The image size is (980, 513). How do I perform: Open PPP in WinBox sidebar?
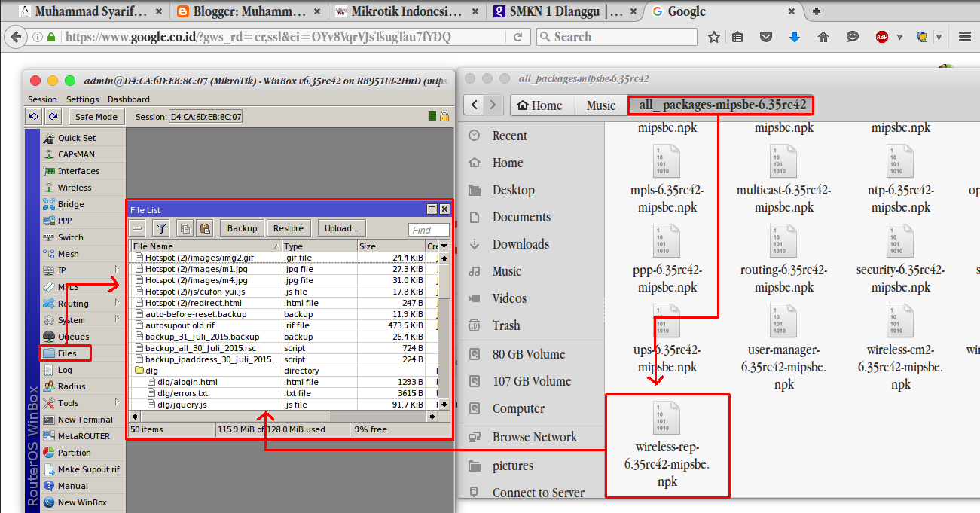coord(65,221)
